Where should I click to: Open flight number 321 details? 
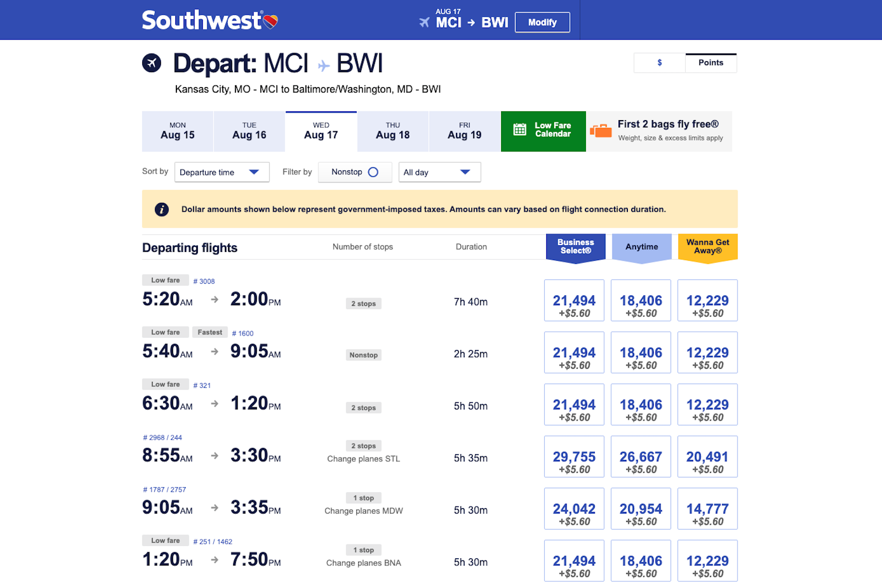pyautogui.click(x=202, y=385)
